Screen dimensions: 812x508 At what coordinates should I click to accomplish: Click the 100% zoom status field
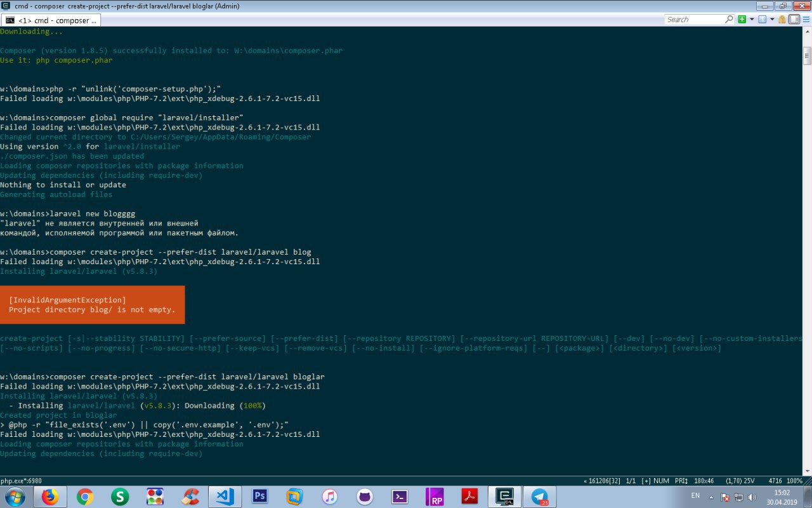coord(795,481)
